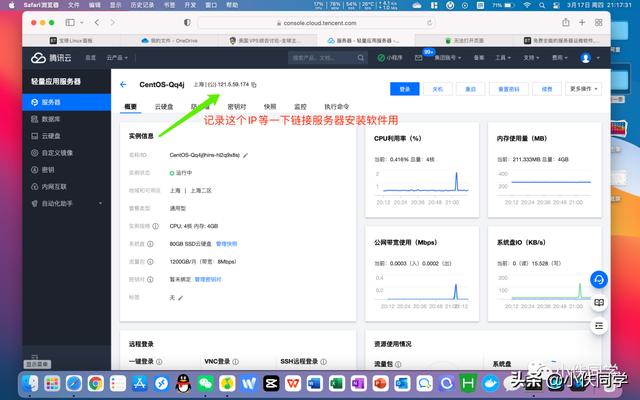Open Launchpad in the Dock
640x400 pixels.
click(x=52, y=383)
